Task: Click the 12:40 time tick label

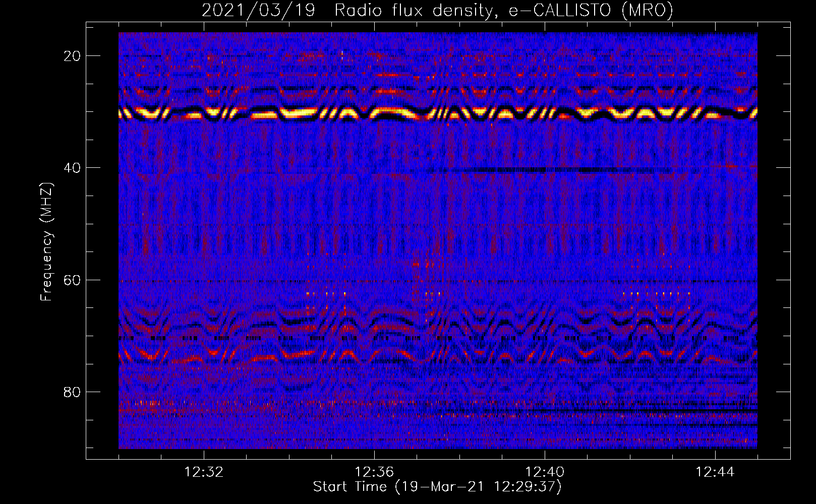Action: click(545, 472)
